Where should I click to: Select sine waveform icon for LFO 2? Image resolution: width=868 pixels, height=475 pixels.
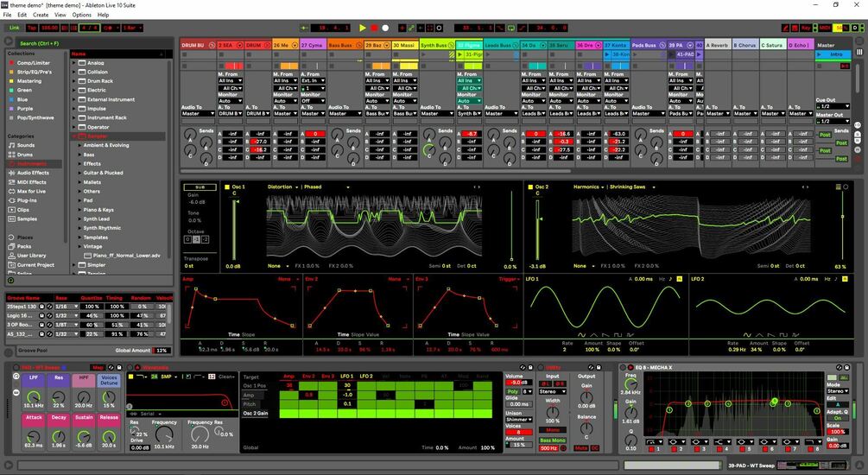747,335
